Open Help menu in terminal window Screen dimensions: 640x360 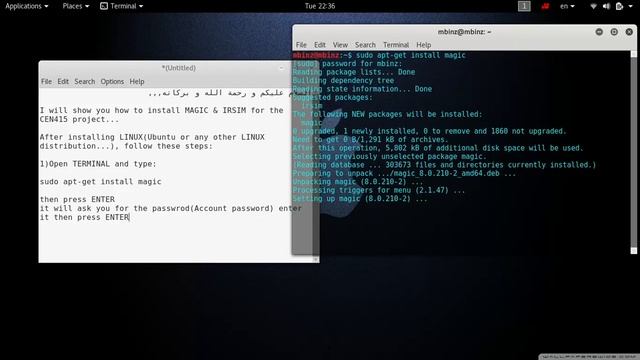424,45
